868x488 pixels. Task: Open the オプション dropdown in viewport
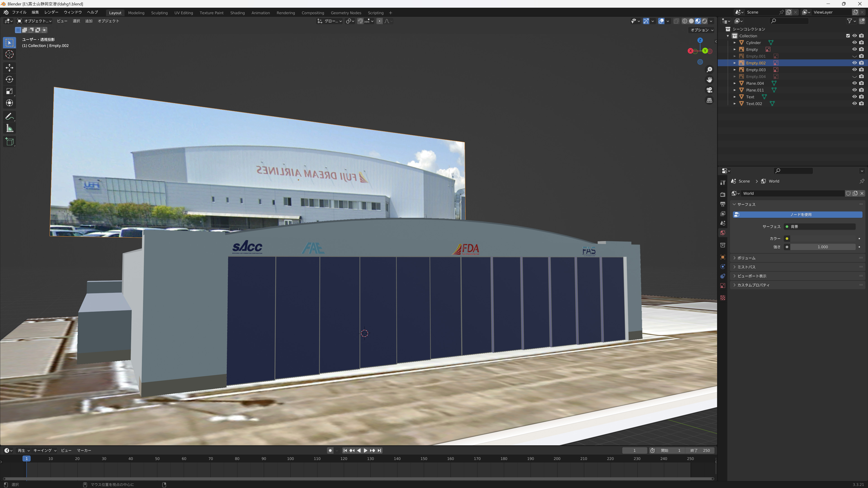[702, 30]
